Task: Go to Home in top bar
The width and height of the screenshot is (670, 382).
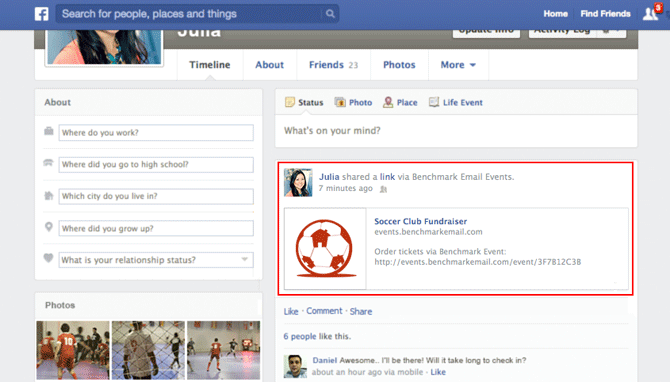Action: tap(555, 14)
